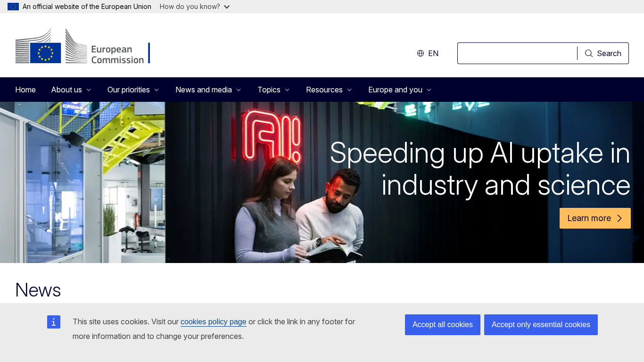
Task: Choose Accept only essential cookies
Action: (x=541, y=325)
